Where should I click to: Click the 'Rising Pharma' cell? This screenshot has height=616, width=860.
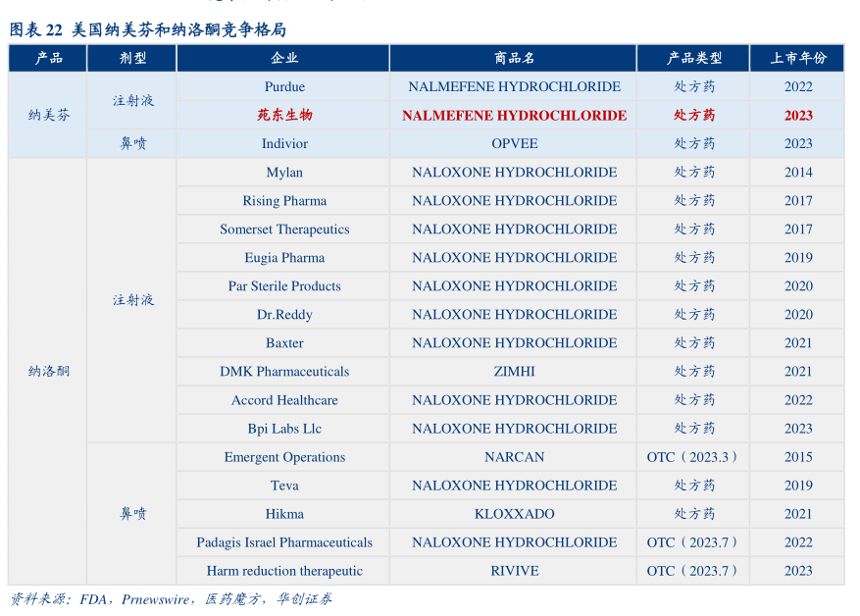click(x=284, y=201)
